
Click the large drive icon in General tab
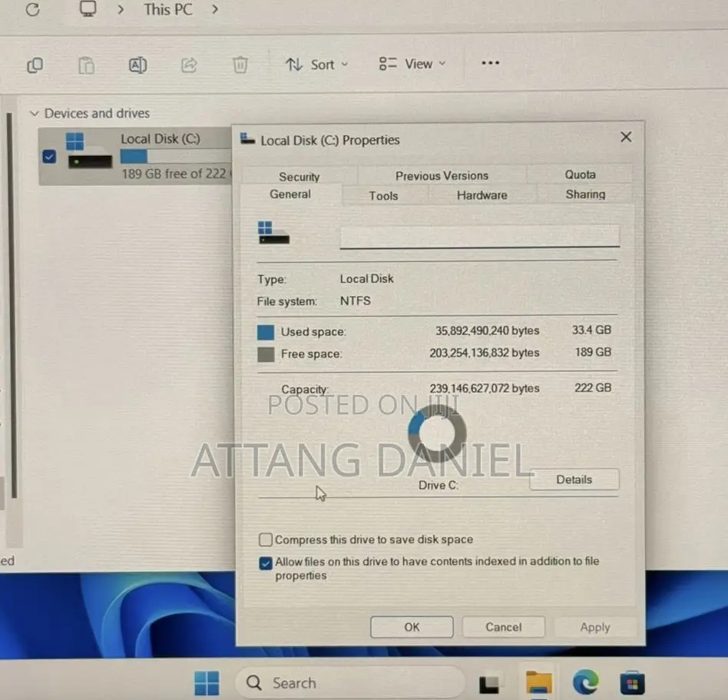[x=273, y=232]
